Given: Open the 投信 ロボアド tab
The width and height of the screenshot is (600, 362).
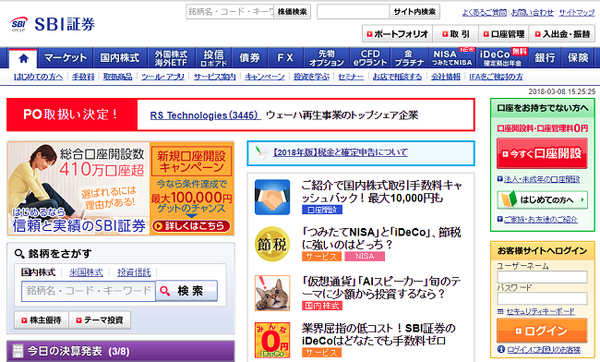Looking at the screenshot, I should (x=214, y=58).
